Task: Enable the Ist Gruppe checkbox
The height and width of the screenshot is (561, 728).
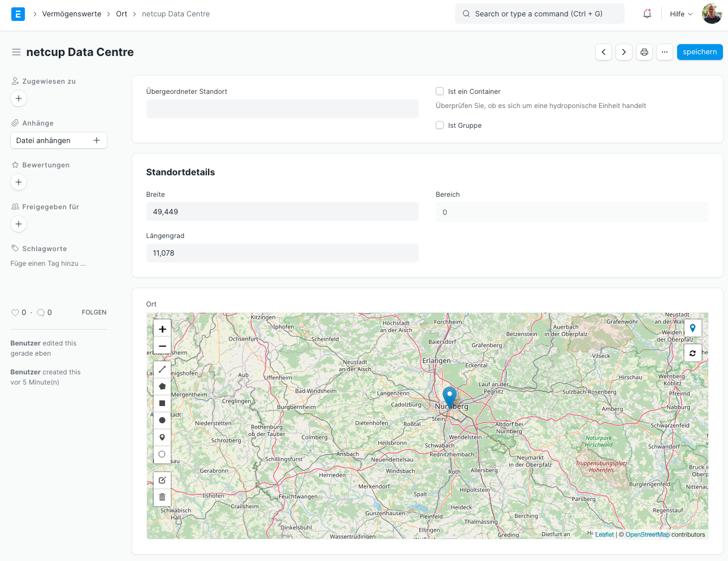Action: click(x=440, y=125)
